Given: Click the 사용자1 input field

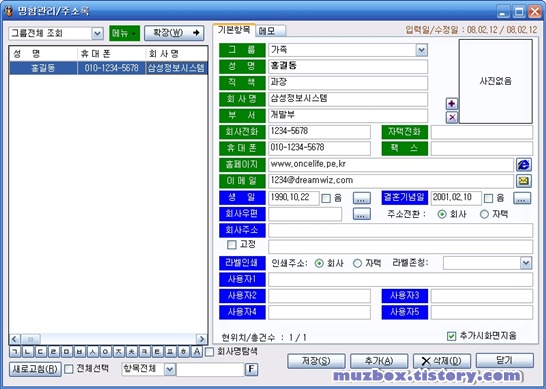Looking at the screenshot, I should [x=400, y=280].
